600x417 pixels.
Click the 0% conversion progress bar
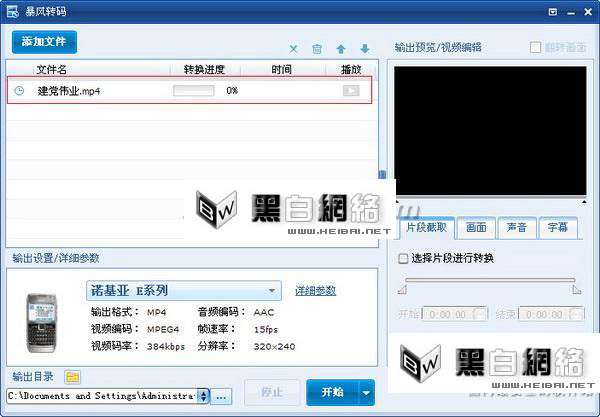coord(194,91)
